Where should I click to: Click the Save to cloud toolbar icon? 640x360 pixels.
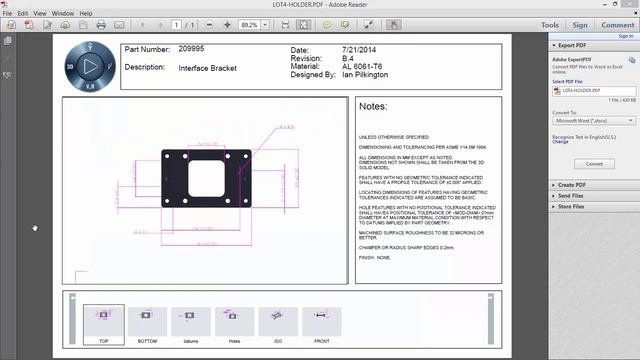click(65, 25)
